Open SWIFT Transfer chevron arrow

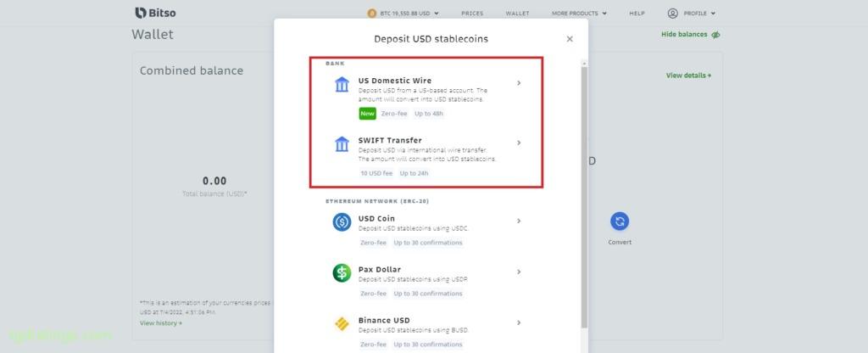pos(519,143)
